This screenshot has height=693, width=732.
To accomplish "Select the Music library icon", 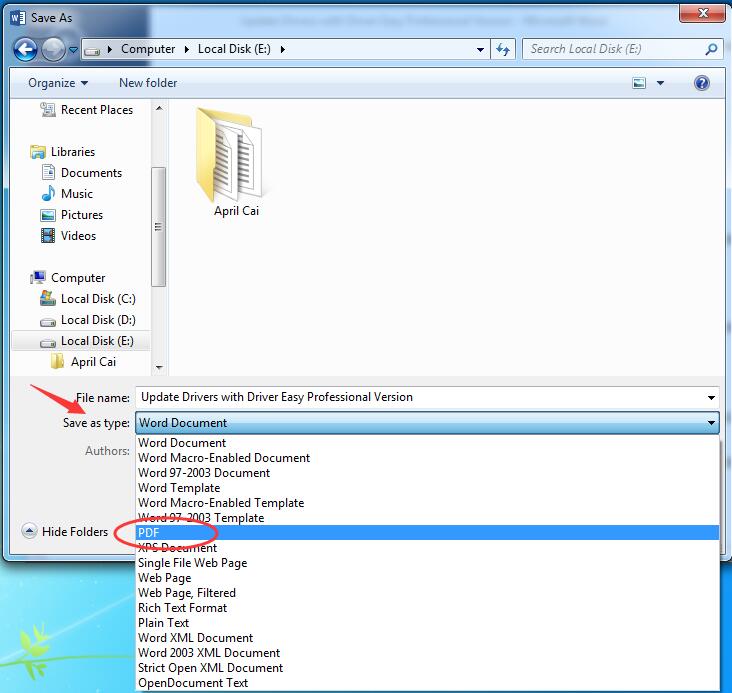I will 48,194.
